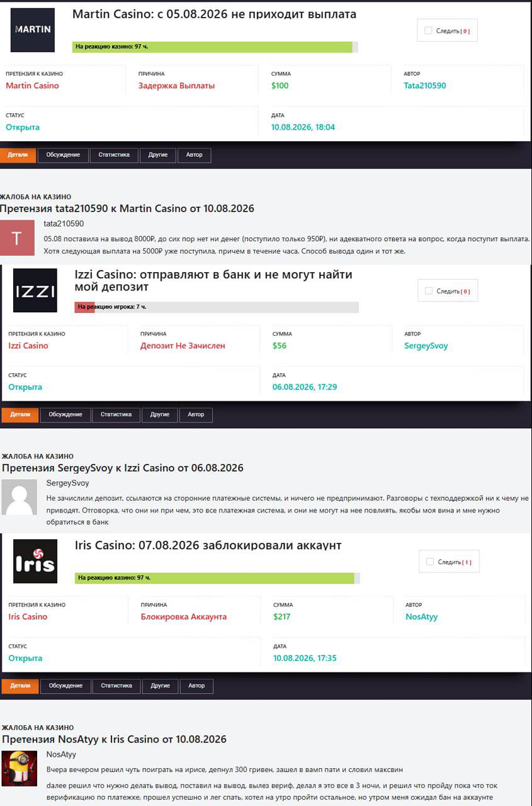This screenshot has width=532, height=806.
Task: Open tata210590's letter T avatar
Action: click(17, 238)
